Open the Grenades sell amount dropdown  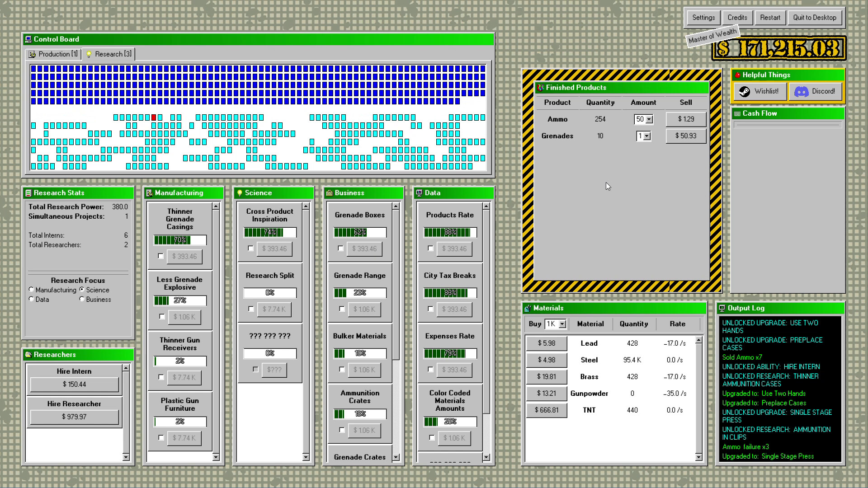[x=646, y=136]
